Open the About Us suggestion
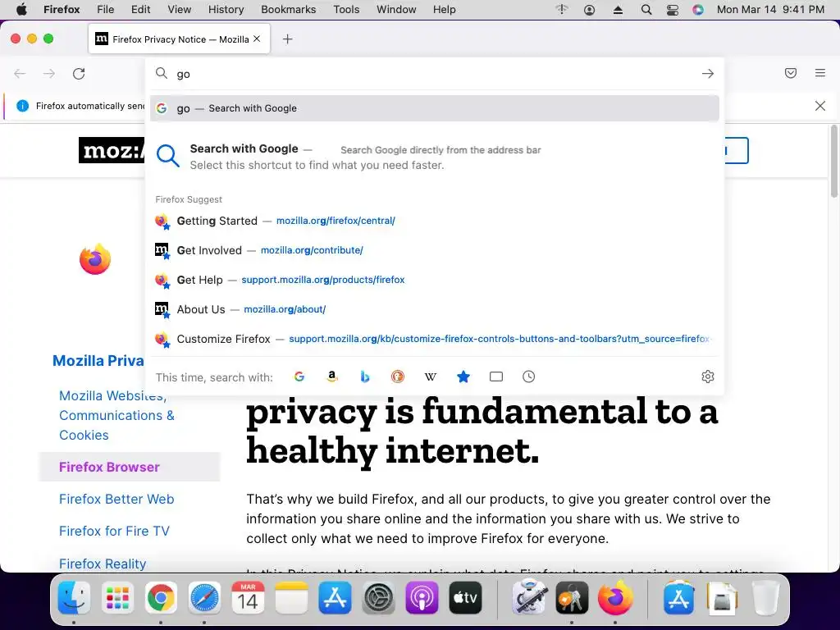The height and width of the screenshot is (630, 840). (x=435, y=309)
